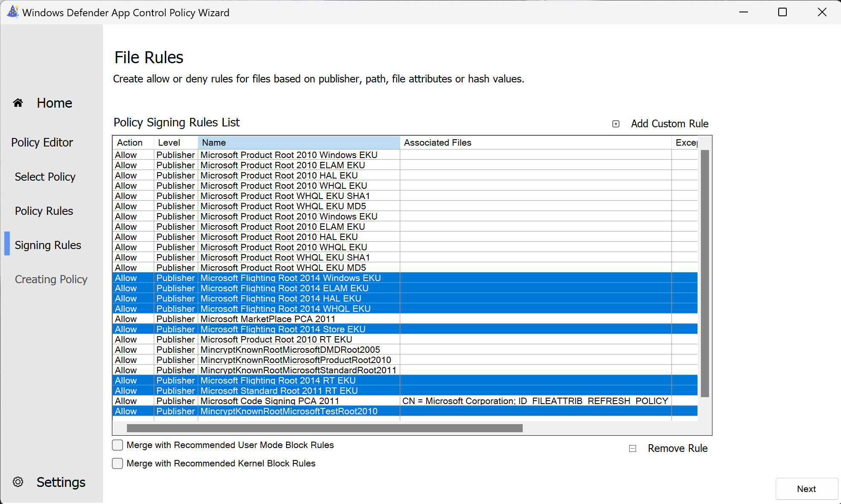Click the Action column header
The width and height of the screenshot is (841, 504).
[x=129, y=142]
